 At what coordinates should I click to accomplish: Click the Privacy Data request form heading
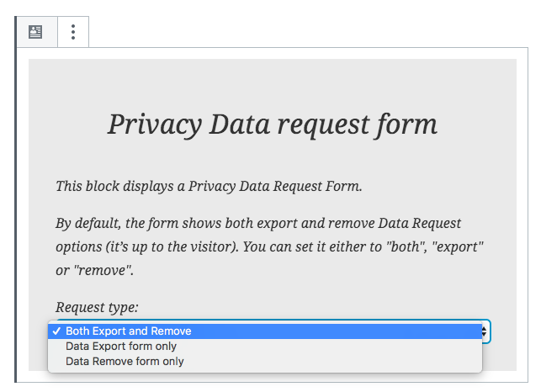click(273, 124)
